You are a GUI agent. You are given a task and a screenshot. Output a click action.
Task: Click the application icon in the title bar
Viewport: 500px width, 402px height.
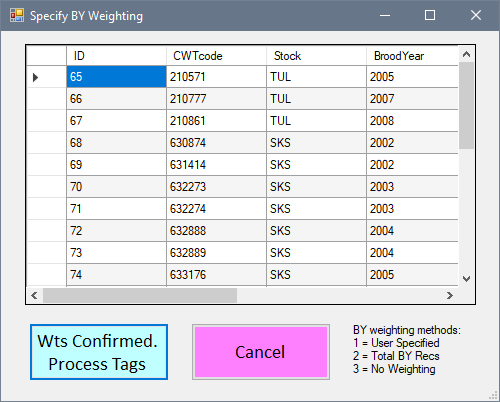tap(17, 15)
